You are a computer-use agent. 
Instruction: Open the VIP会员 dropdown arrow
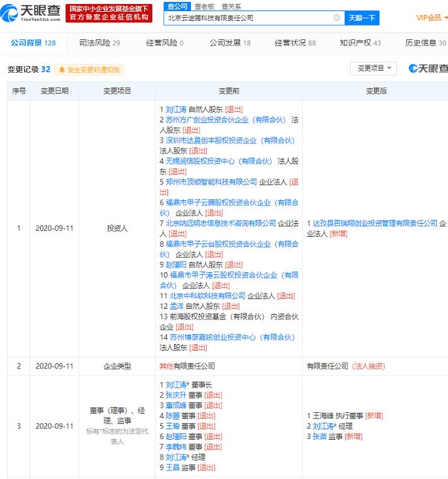coord(446,18)
